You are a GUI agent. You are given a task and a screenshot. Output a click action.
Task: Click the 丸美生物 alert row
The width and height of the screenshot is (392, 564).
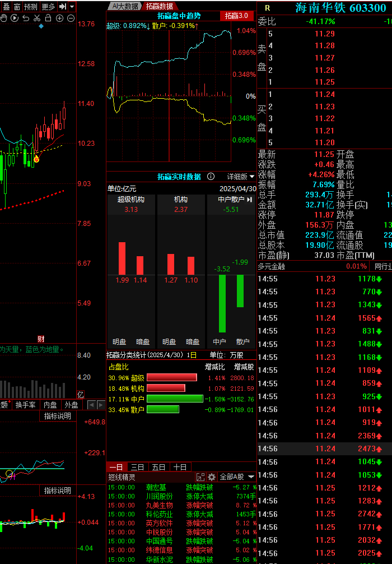[182, 505]
